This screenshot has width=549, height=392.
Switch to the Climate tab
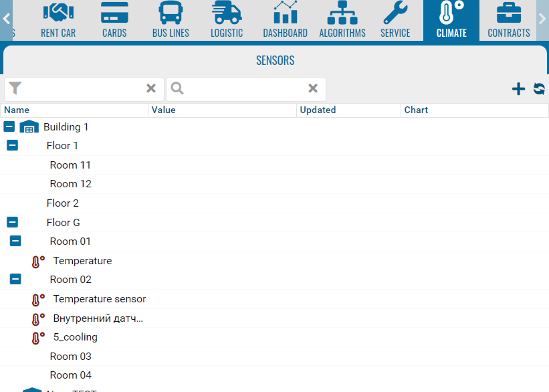tap(451, 20)
